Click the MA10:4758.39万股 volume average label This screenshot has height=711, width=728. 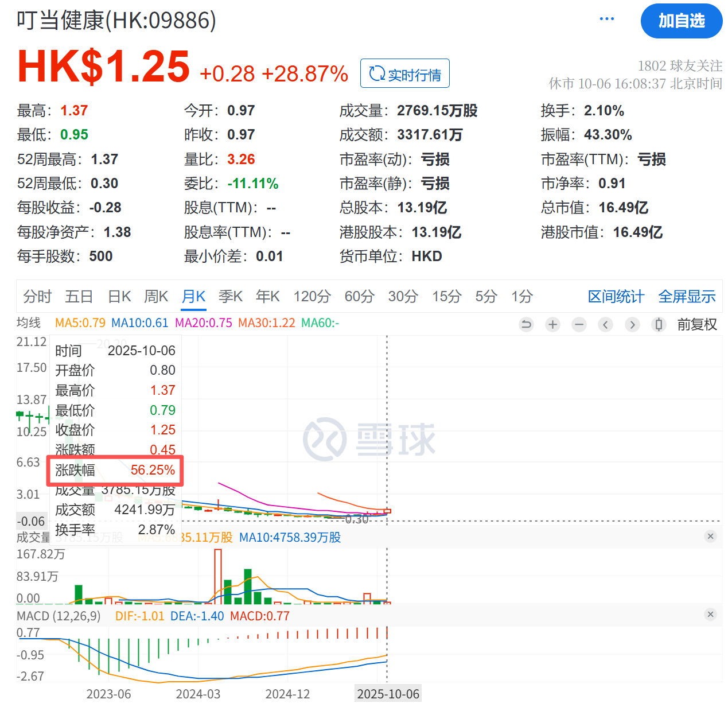coord(290,538)
